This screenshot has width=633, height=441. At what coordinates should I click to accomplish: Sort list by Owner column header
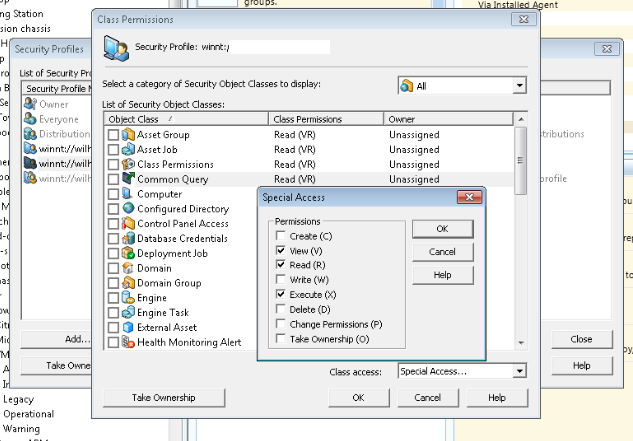448,120
